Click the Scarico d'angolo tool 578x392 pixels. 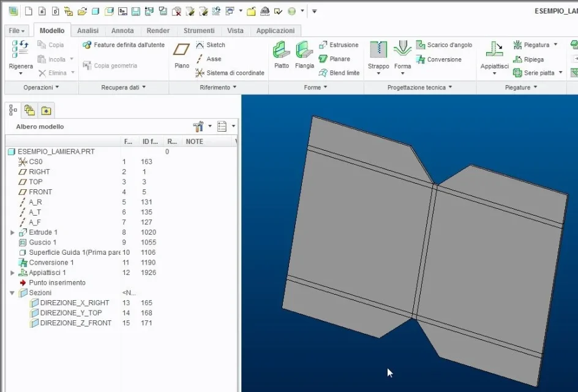444,45
